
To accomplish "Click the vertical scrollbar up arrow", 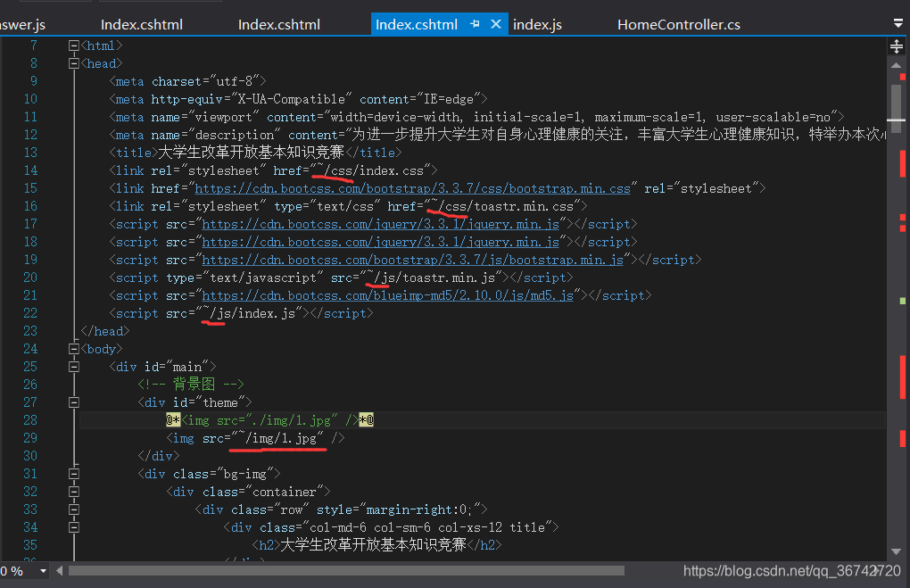I will (897, 66).
